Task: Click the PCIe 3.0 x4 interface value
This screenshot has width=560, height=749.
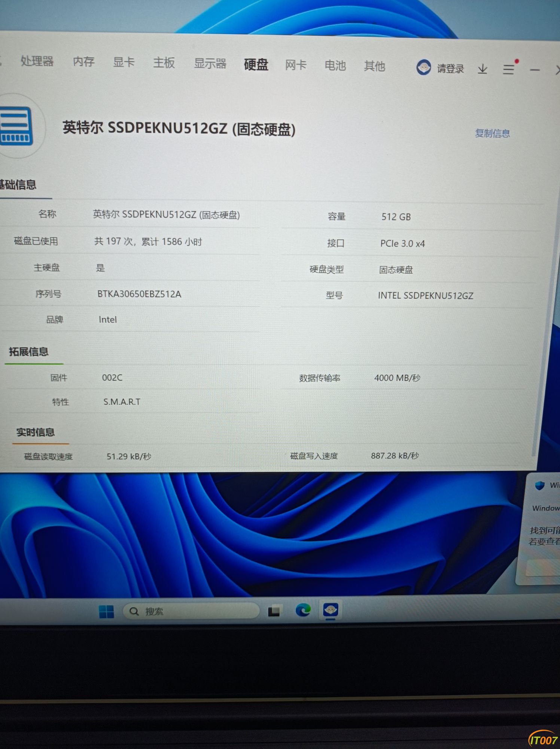Action: 402,243
